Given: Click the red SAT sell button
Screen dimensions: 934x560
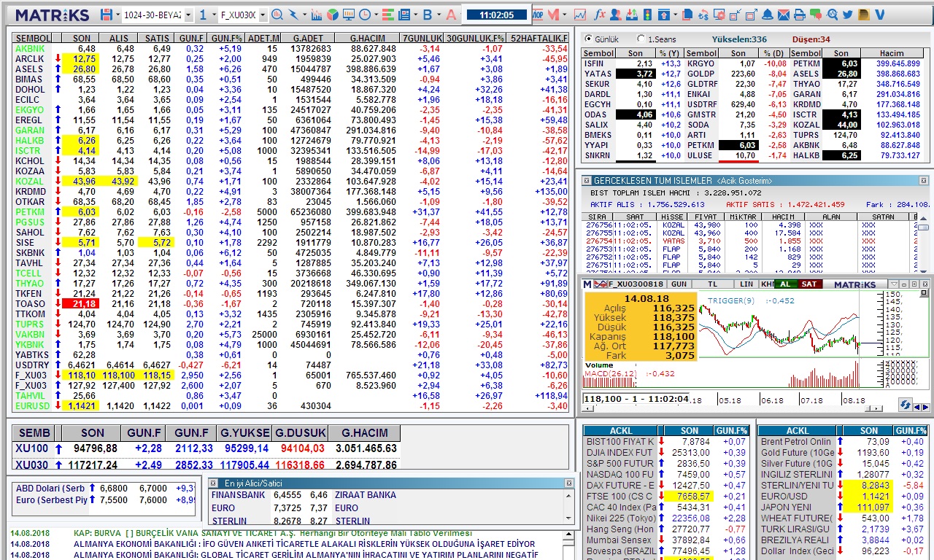Looking at the screenshot, I should pyautogui.click(x=809, y=284).
